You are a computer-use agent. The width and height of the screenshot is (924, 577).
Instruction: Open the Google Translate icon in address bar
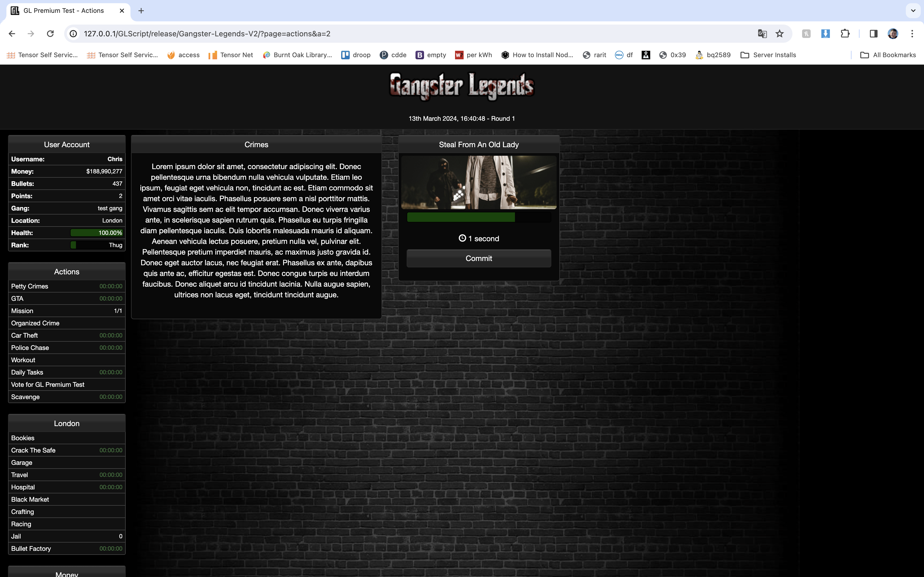(762, 34)
